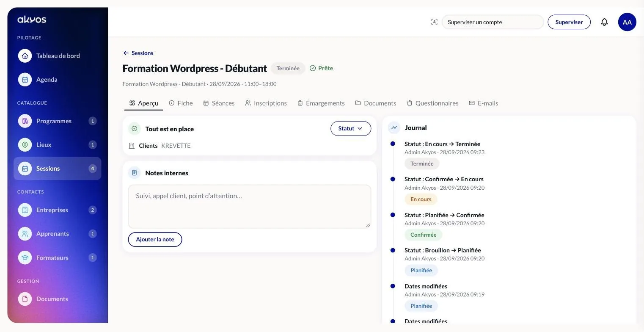
Task: Open notifications bell icon
Action: [604, 22]
